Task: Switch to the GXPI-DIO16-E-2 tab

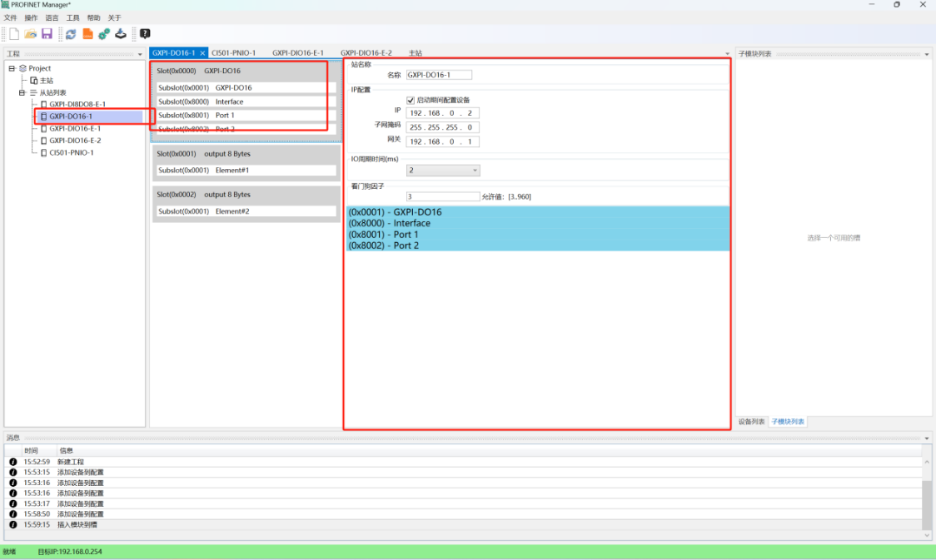Action: point(366,53)
